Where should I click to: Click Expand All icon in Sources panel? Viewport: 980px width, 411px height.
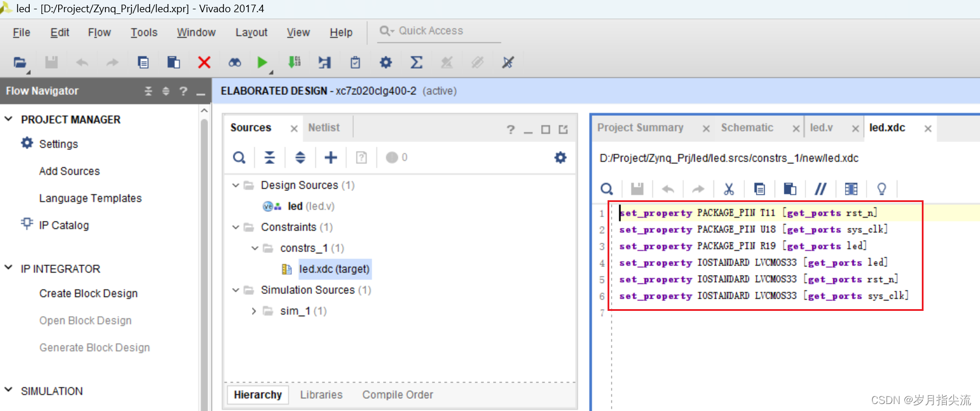(x=300, y=157)
